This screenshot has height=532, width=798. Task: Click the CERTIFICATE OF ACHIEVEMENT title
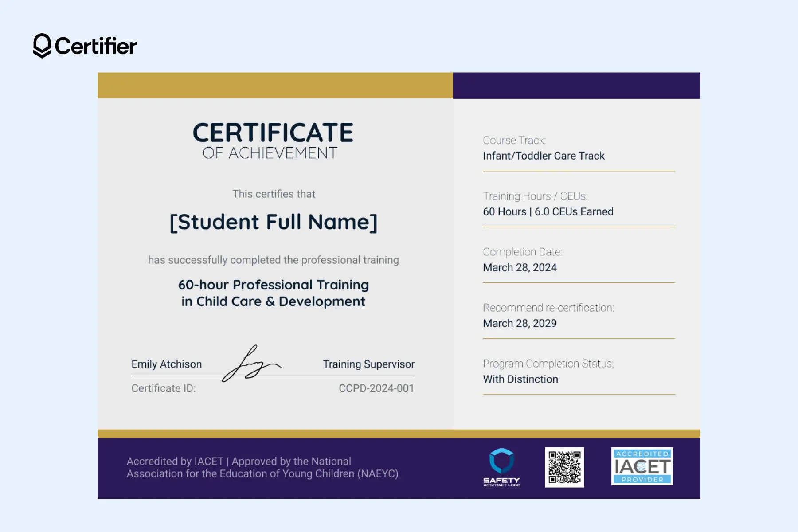(x=274, y=140)
